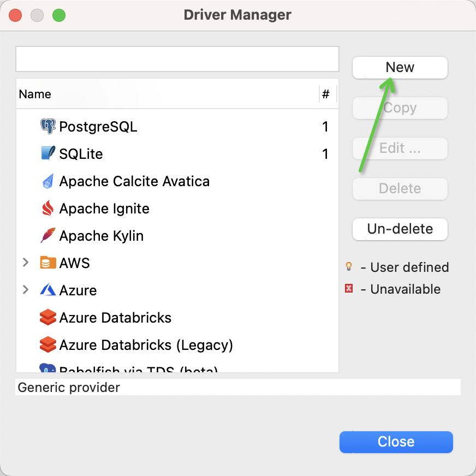The width and height of the screenshot is (476, 476).
Task: Click the green zoom window button
Action: (x=59, y=15)
